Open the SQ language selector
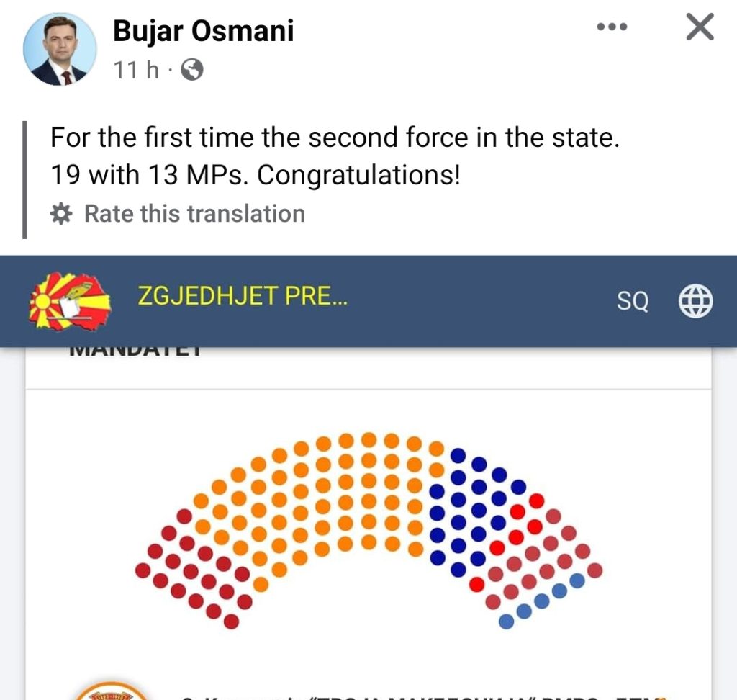This screenshot has height=700, width=737. (x=633, y=300)
